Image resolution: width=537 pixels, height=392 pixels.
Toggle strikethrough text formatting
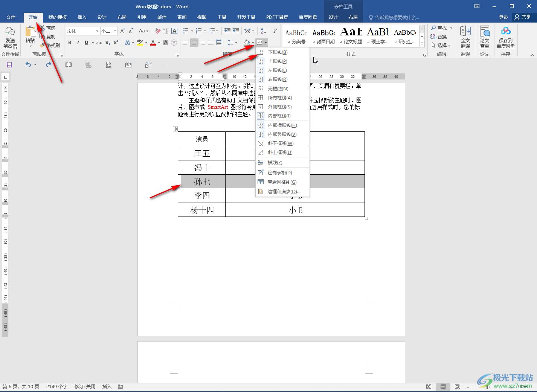click(99, 43)
